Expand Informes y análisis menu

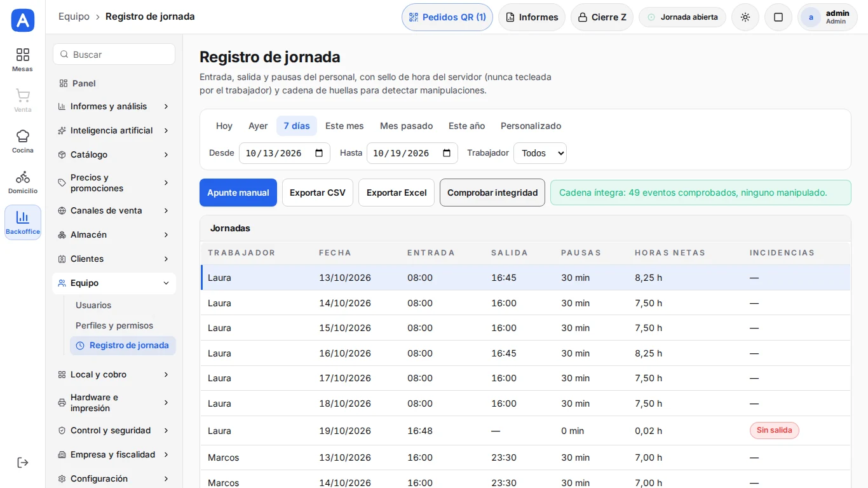coord(114,106)
